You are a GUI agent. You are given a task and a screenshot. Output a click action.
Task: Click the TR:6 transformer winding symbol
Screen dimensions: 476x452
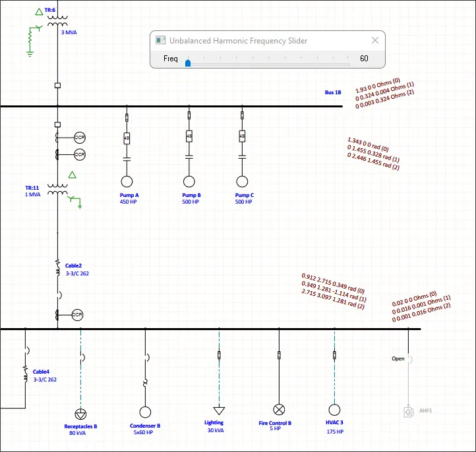click(x=57, y=21)
